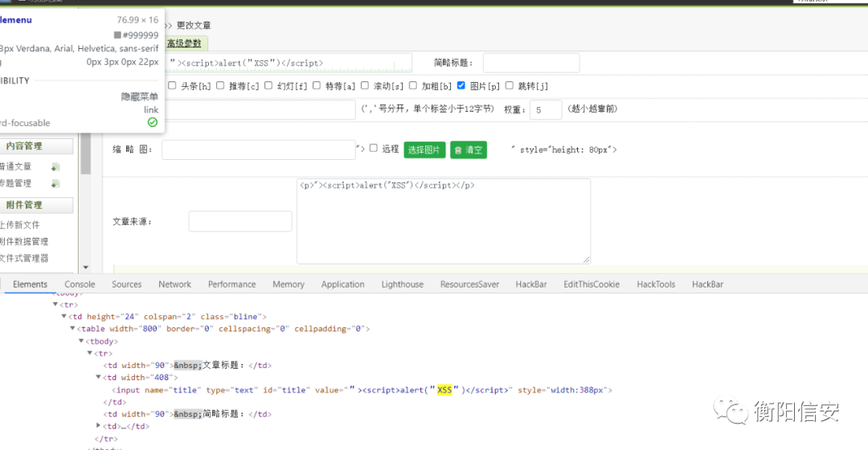
Task: Select the 高级参数 tab
Action: coord(184,43)
